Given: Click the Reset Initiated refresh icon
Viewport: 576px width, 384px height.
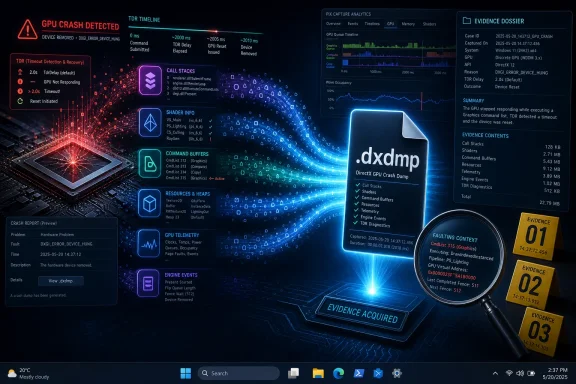Looking at the screenshot, I should pyautogui.click(x=20, y=101).
